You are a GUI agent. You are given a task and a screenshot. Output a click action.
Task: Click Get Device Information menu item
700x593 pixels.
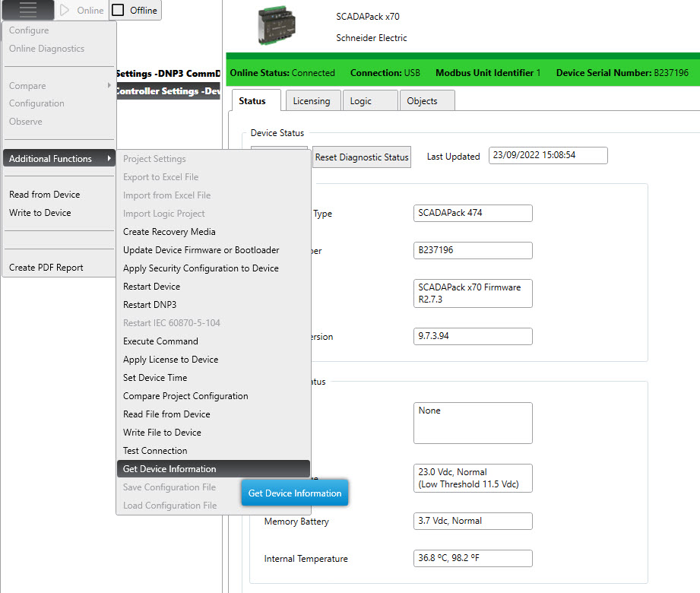pos(214,469)
